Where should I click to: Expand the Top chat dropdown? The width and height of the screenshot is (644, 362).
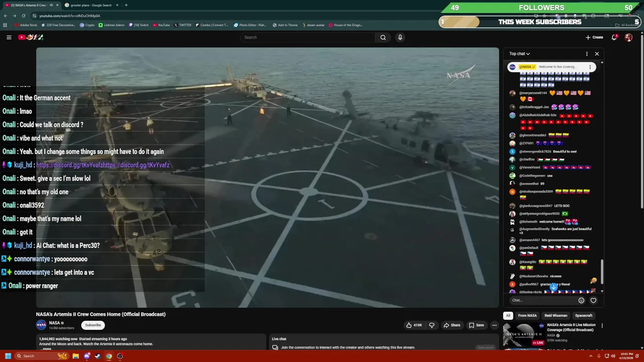coord(519,54)
